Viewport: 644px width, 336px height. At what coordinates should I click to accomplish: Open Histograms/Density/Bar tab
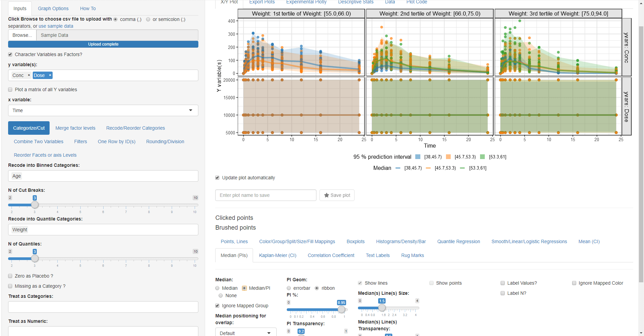(x=401, y=241)
